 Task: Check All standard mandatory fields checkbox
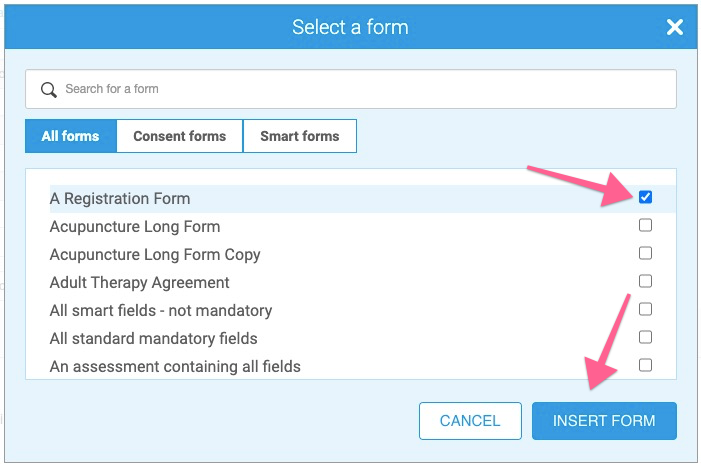(x=645, y=337)
